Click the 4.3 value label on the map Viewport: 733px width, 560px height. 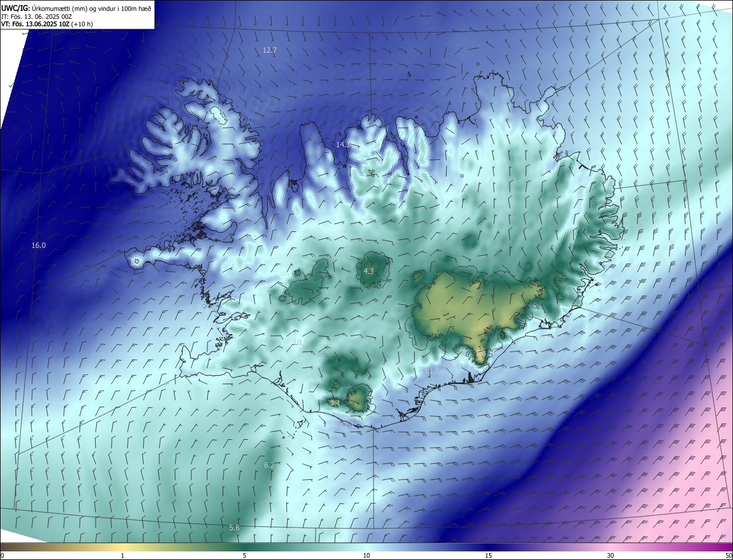(368, 271)
